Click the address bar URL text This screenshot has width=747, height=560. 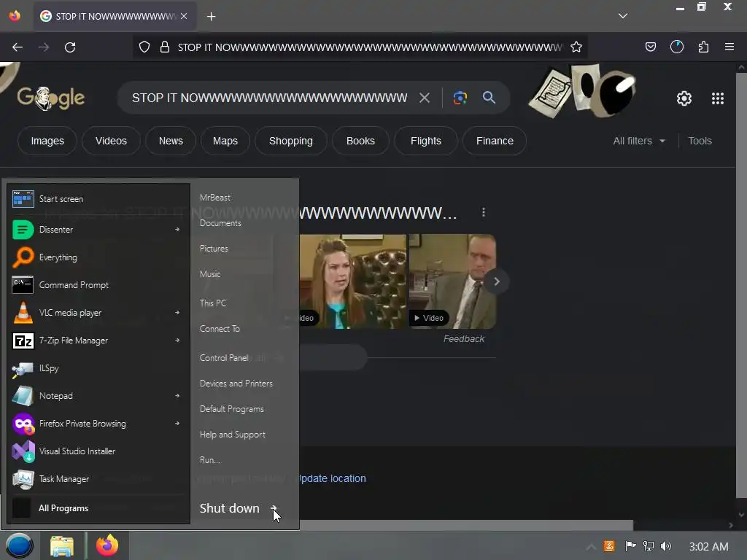click(x=369, y=47)
